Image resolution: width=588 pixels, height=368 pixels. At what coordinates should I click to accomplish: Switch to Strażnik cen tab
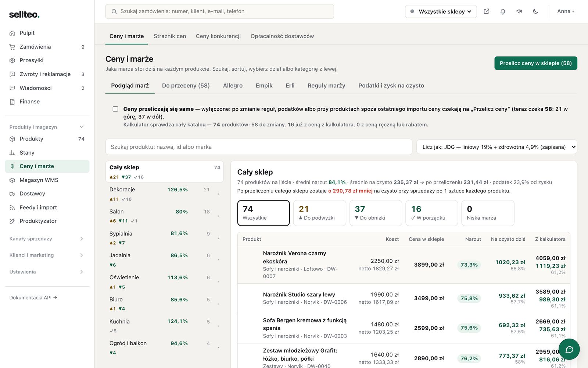click(x=170, y=36)
